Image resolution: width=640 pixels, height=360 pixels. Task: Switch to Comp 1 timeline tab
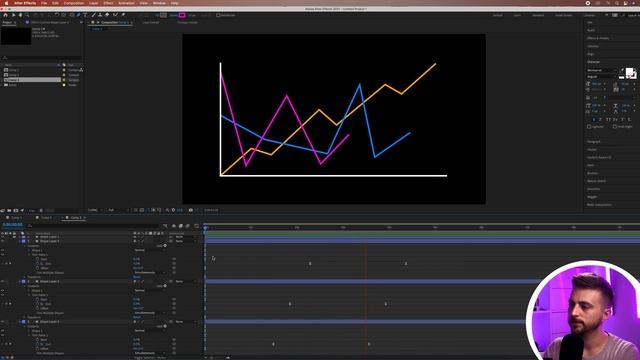click(16, 218)
